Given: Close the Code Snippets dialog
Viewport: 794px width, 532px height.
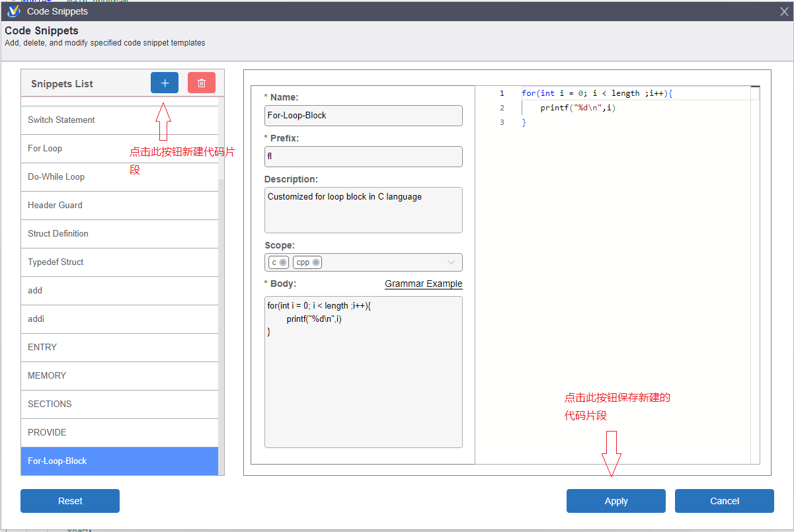Looking at the screenshot, I should [x=784, y=11].
